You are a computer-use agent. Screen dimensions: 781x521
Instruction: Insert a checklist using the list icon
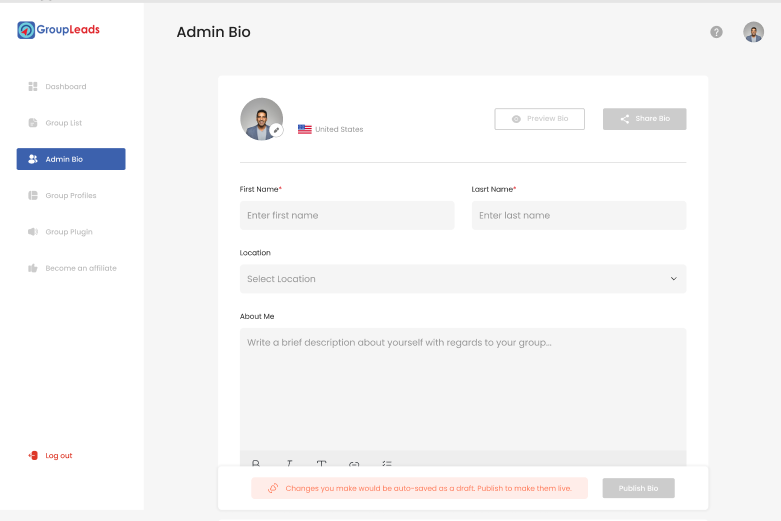click(x=387, y=463)
